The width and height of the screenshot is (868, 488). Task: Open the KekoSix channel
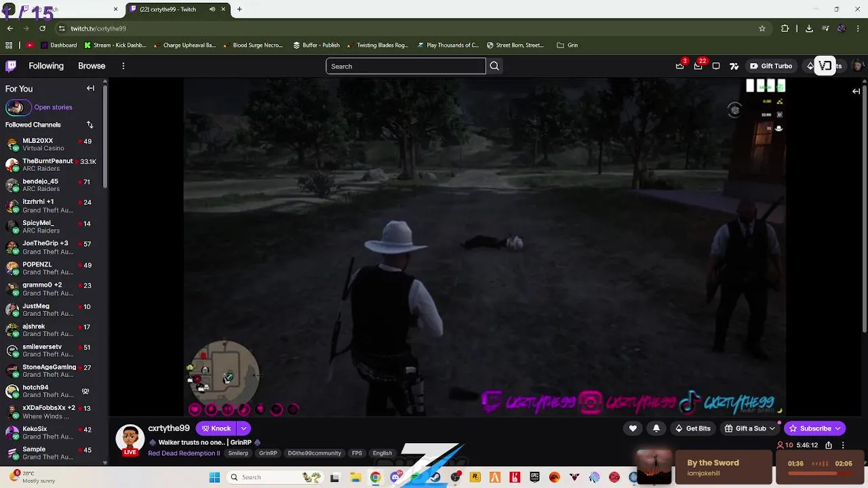coord(52,432)
